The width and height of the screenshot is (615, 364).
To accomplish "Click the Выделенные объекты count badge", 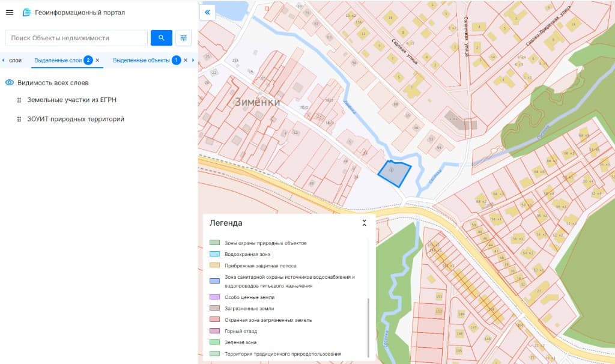I will click(176, 61).
